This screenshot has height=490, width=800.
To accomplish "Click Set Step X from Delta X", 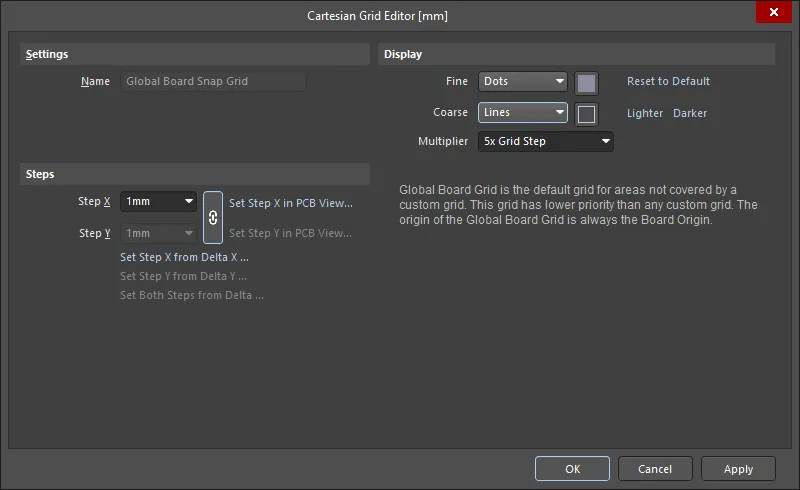I will click(184, 257).
